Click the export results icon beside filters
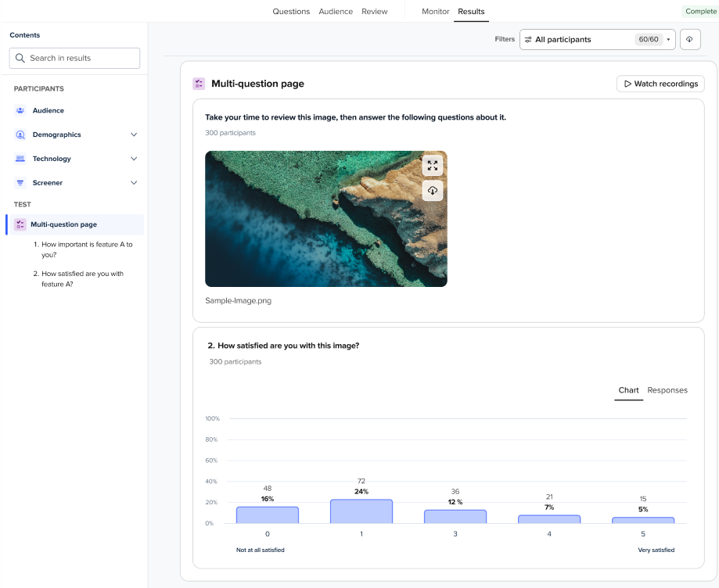The image size is (719, 588). click(x=690, y=40)
